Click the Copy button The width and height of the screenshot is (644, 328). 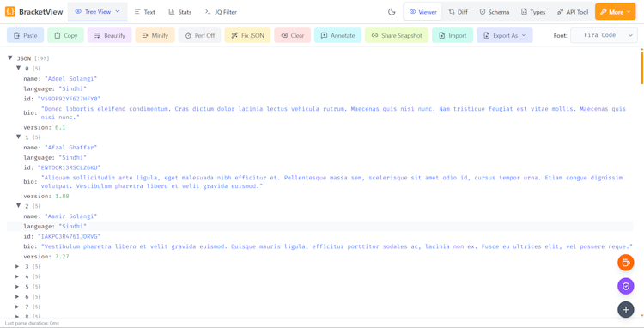click(x=66, y=35)
